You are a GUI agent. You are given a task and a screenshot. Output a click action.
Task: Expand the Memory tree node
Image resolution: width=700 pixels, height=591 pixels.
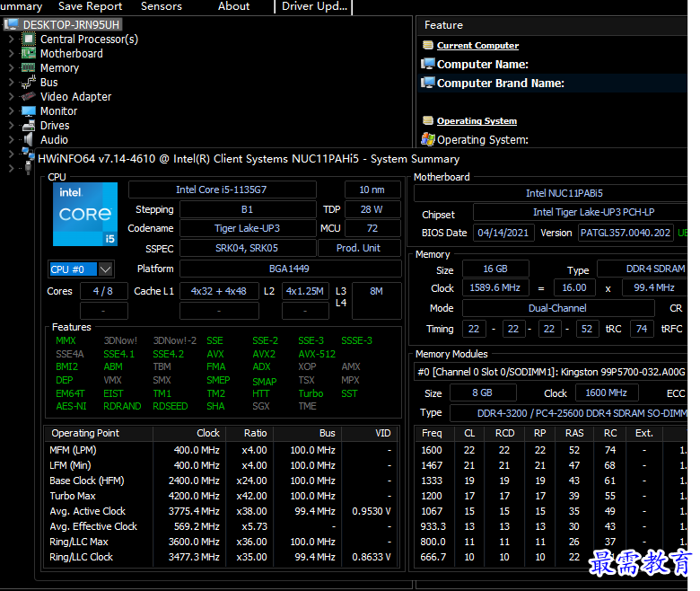[x=11, y=68]
